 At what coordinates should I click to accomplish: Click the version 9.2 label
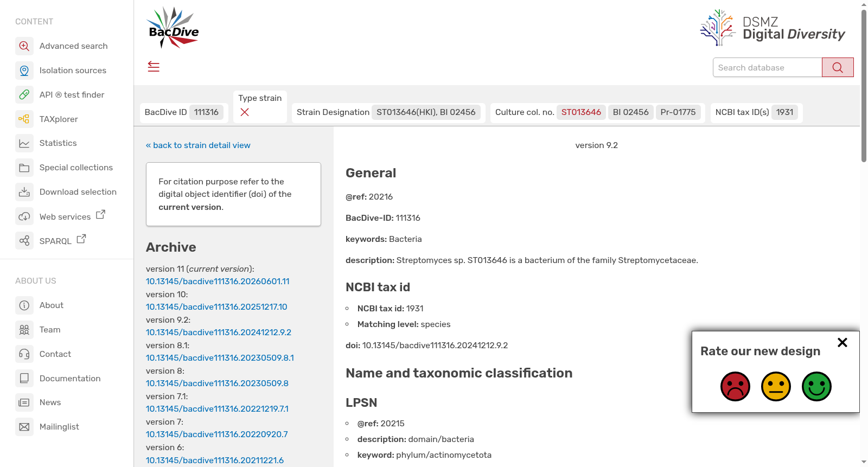(x=597, y=145)
